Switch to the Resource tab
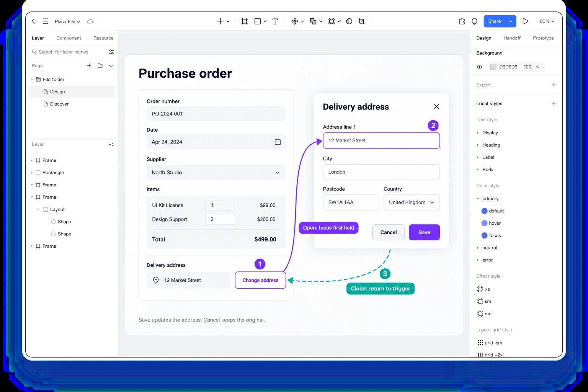 (x=103, y=38)
